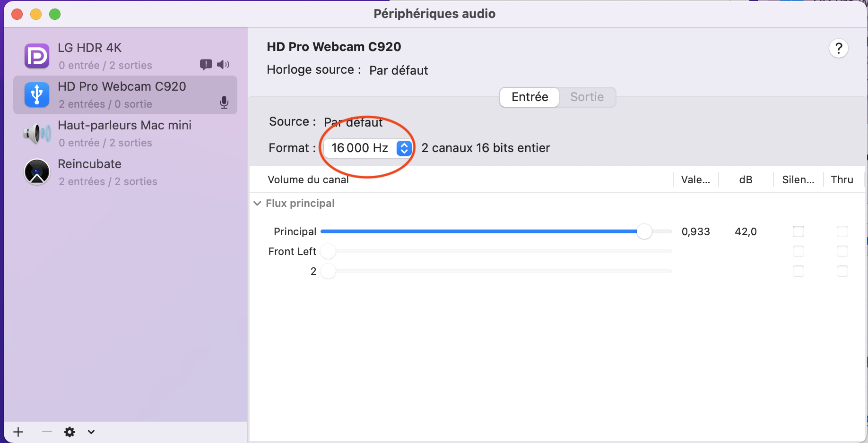868x443 pixels.
Task: Switch to the Sortie tab
Action: 587,97
